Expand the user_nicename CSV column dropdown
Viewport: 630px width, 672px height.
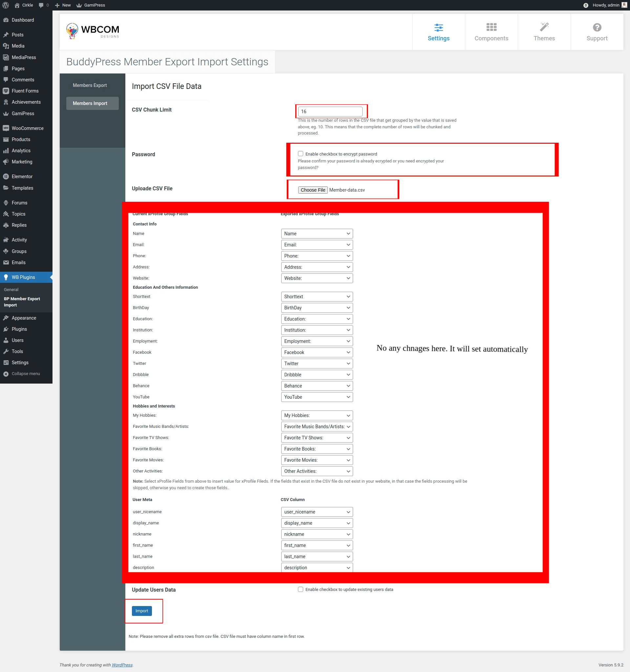click(x=317, y=512)
